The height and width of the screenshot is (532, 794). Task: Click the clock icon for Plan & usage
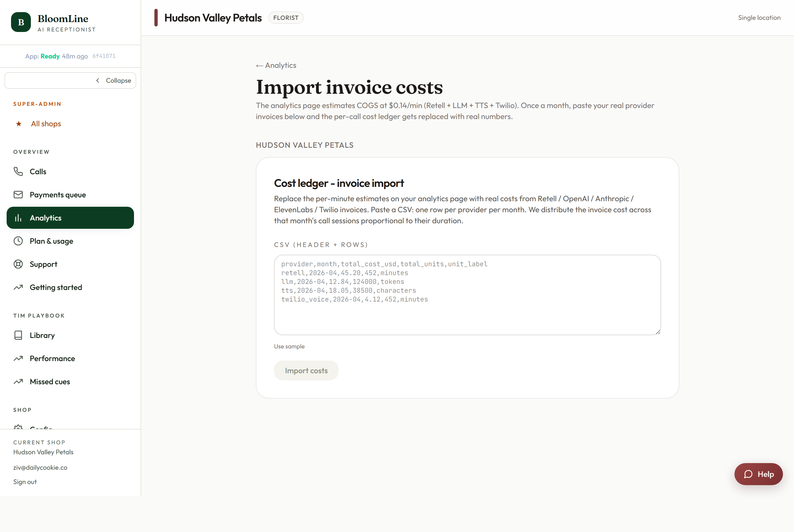coord(18,241)
